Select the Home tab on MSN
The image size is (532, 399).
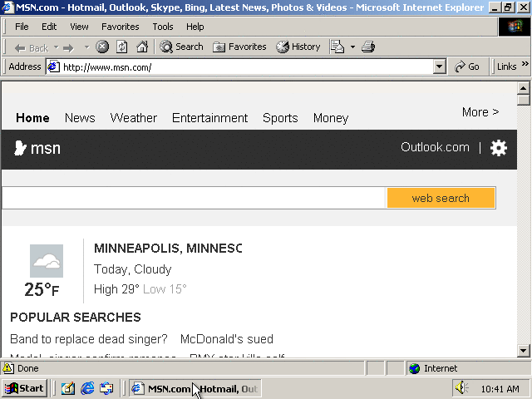(32, 118)
